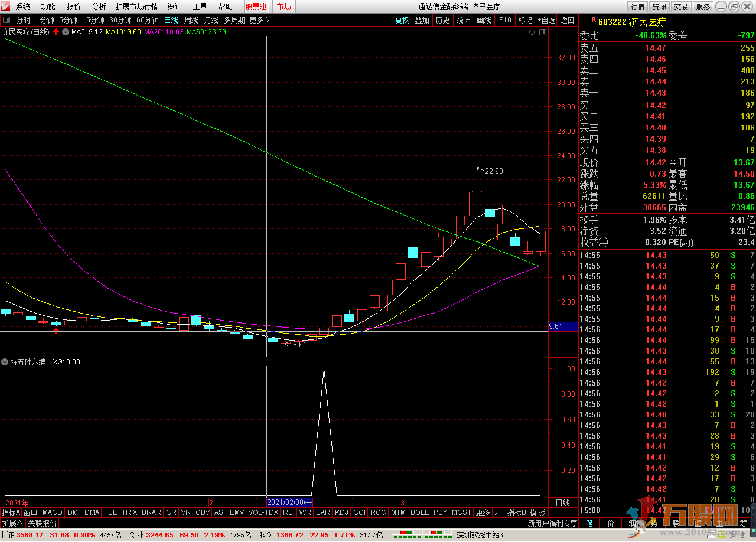Click the 新用户福利专享 link

click(552, 523)
